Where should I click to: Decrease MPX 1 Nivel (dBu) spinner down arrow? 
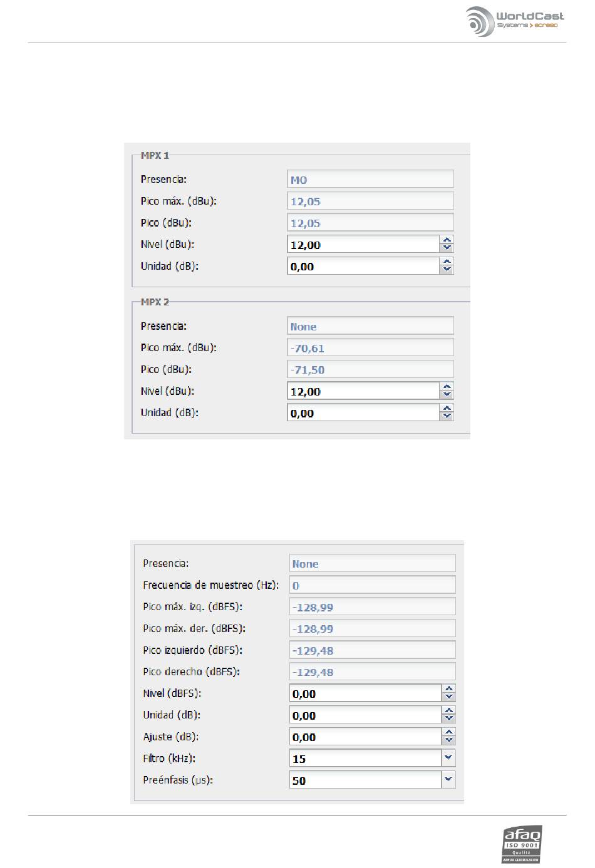click(447, 248)
